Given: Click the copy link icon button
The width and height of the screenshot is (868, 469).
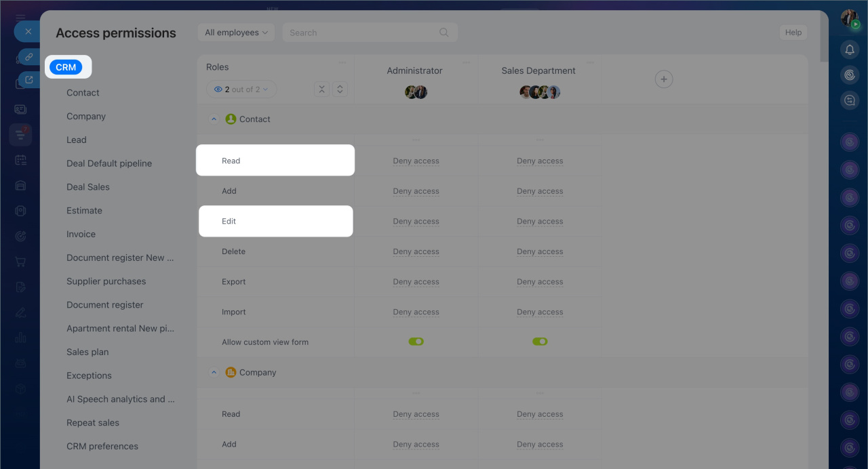Looking at the screenshot, I should click(29, 58).
